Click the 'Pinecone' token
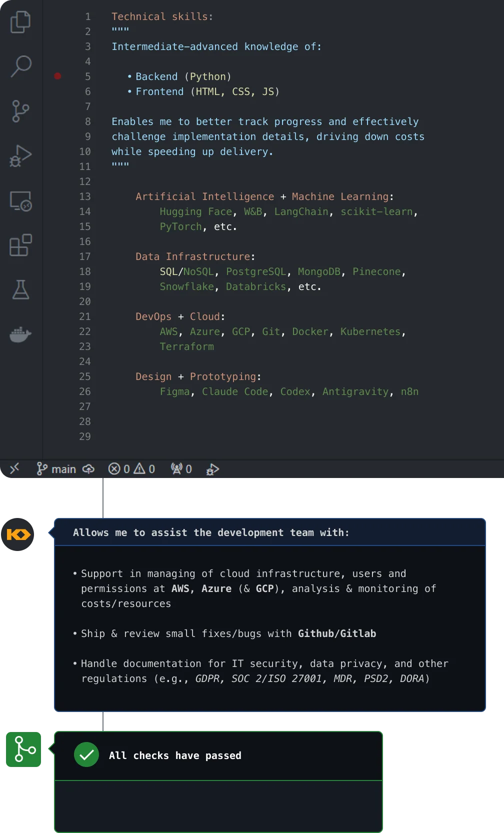 pos(376,271)
